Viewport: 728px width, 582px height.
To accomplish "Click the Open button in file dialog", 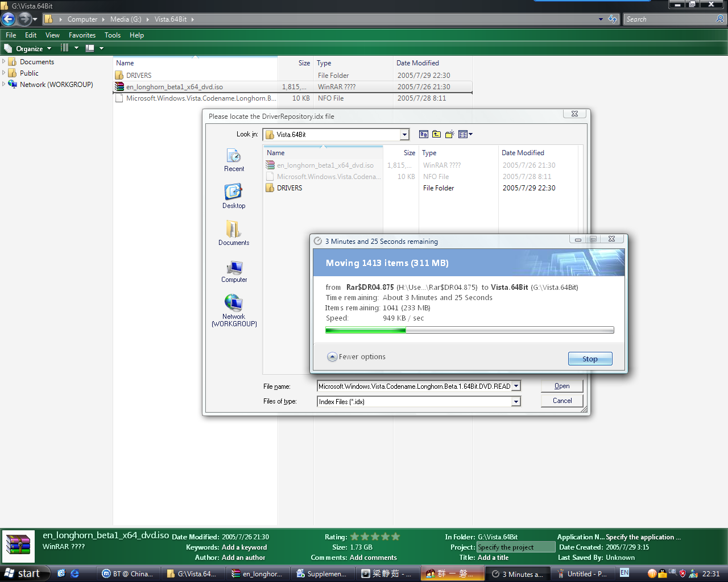I will tap(562, 386).
